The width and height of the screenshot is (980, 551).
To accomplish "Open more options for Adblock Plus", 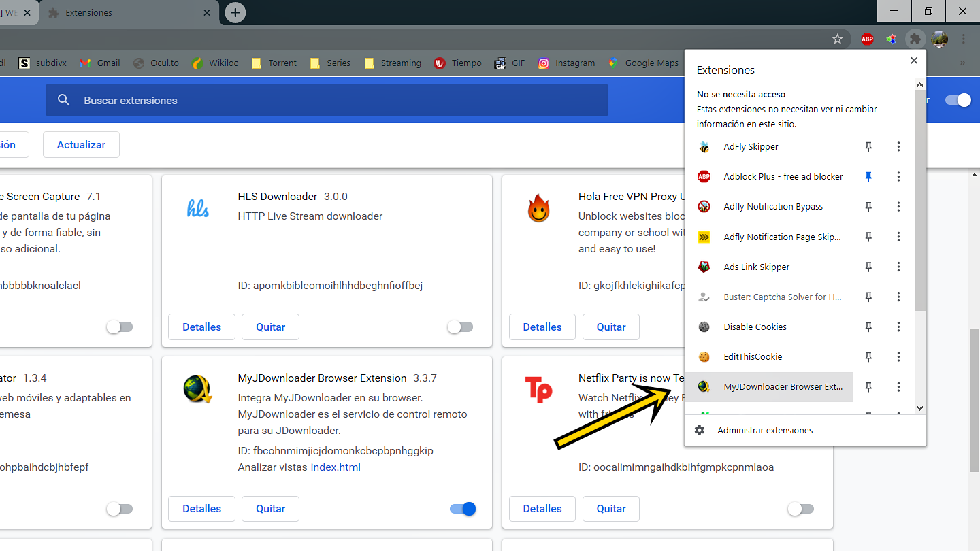I will tap(898, 176).
